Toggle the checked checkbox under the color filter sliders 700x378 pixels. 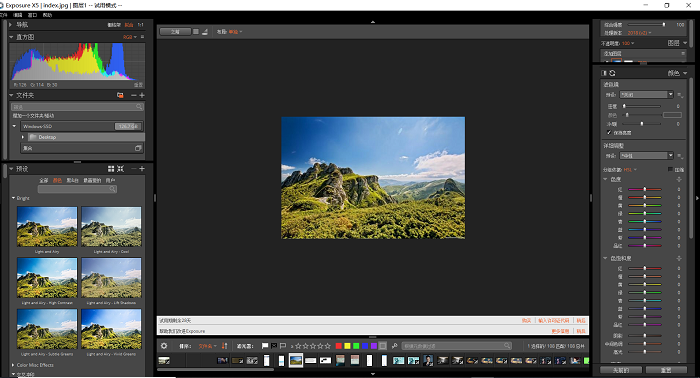609,133
